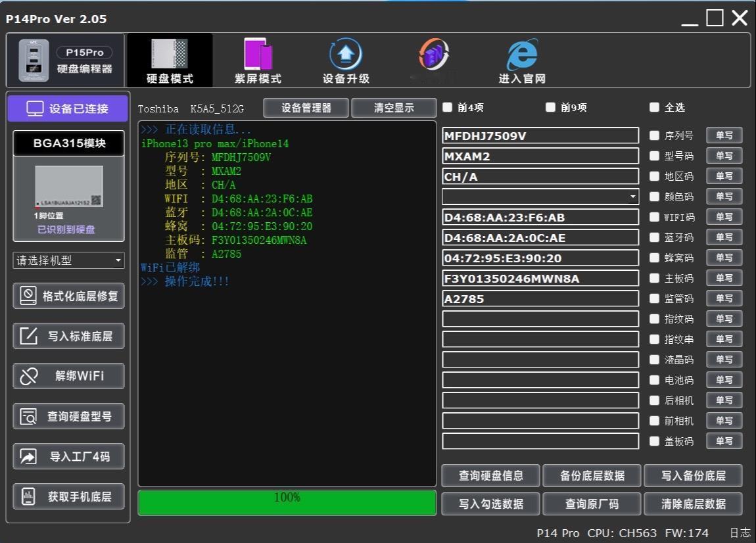Click the mainboard field F3Y01350246MWN8A
Image resolution: width=756 pixels, height=543 pixels.
click(x=540, y=278)
